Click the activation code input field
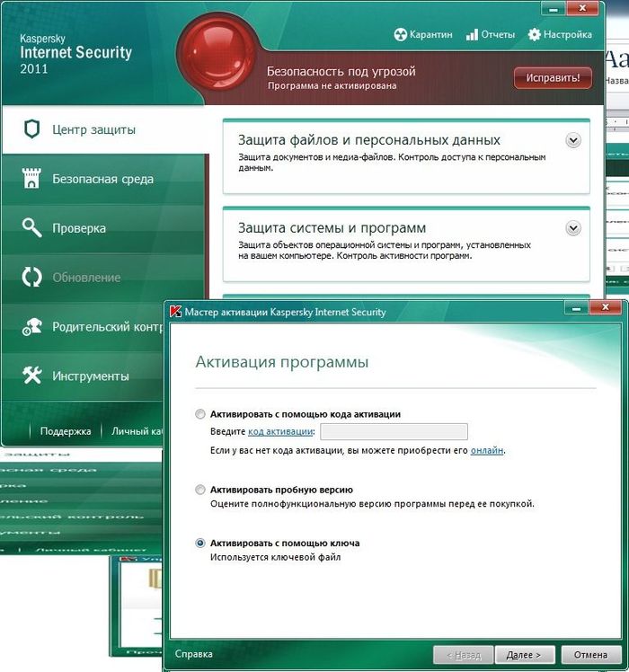Screen dimensions: 629x672 point(394,431)
